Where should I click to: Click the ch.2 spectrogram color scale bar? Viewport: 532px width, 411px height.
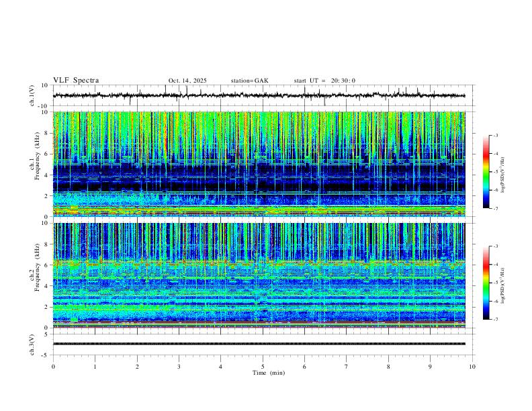[486, 283]
